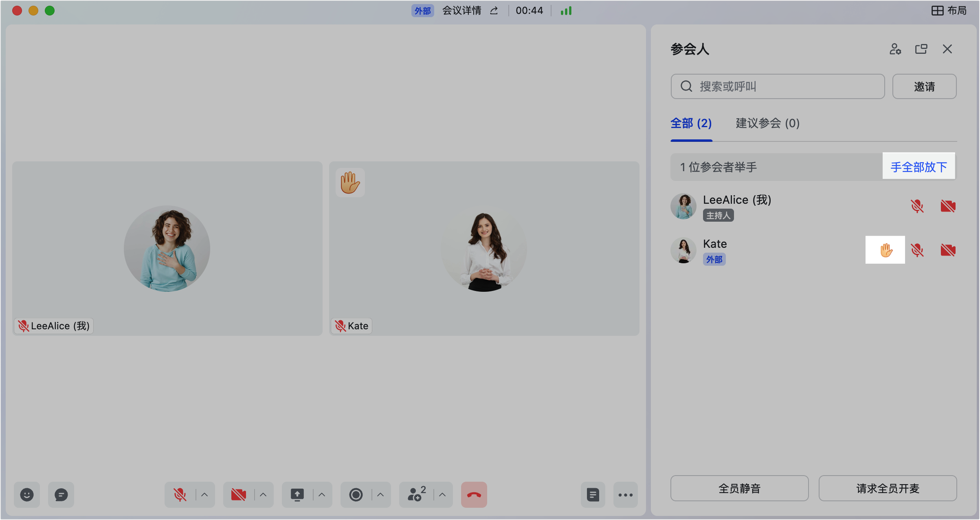
Task: Click 全员静音 mute all button
Action: (x=739, y=488)
